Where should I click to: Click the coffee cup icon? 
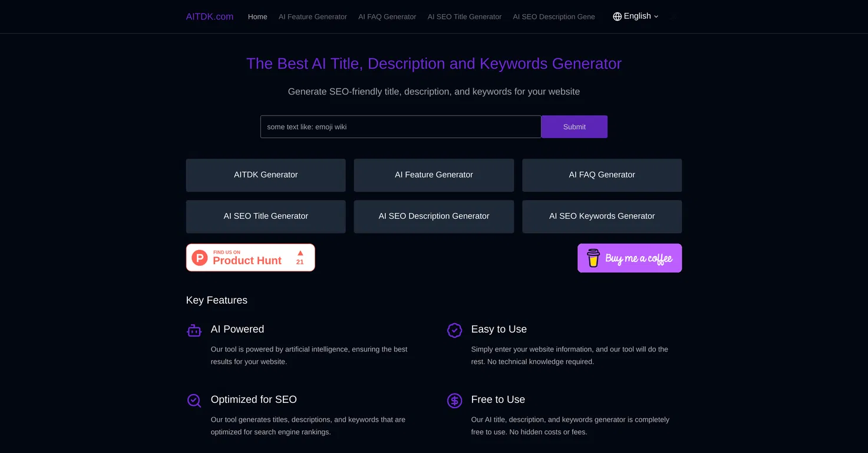[593, 258]
